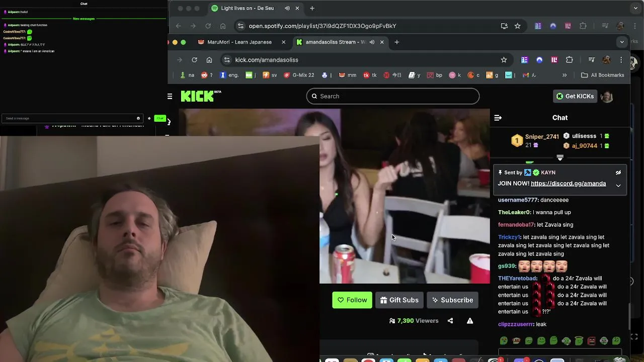
Task: Open a new tab in the Kick window
Action: tap(397, 42)
